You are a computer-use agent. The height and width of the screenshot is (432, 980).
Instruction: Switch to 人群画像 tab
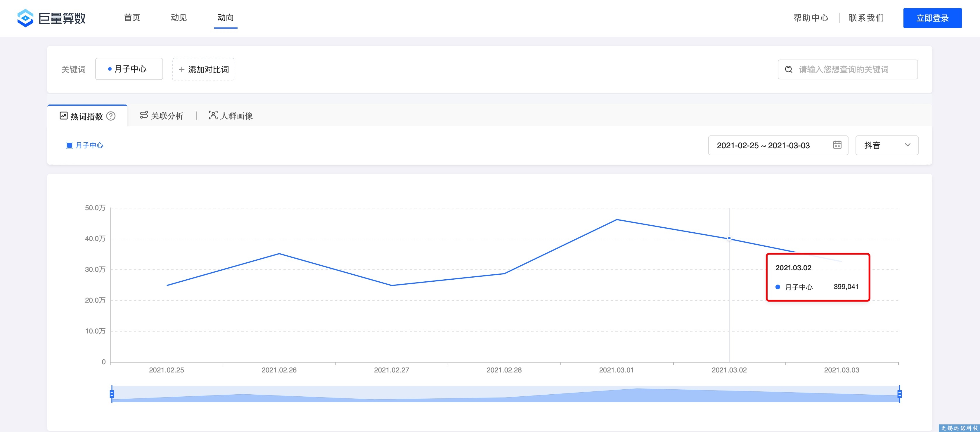(x=231, y=116)
